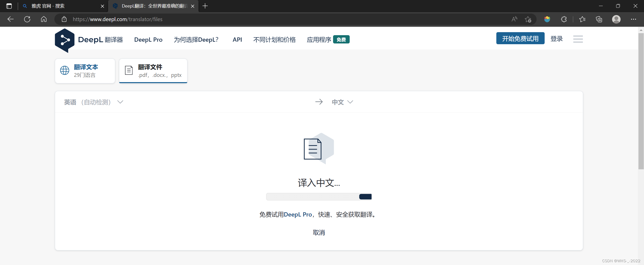Screen dimensions: 644x265
Task: Click the document illustration above 译入中文
Action: [319, 148]
